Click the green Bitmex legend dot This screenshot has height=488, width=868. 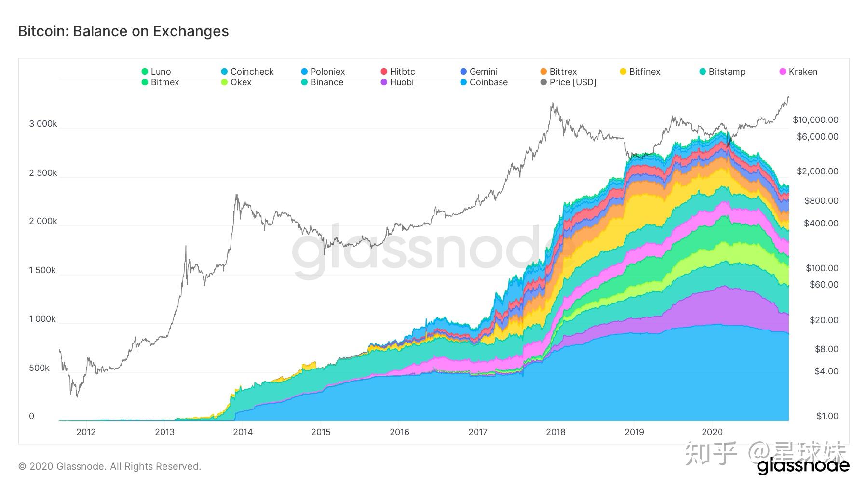(145, 82)
